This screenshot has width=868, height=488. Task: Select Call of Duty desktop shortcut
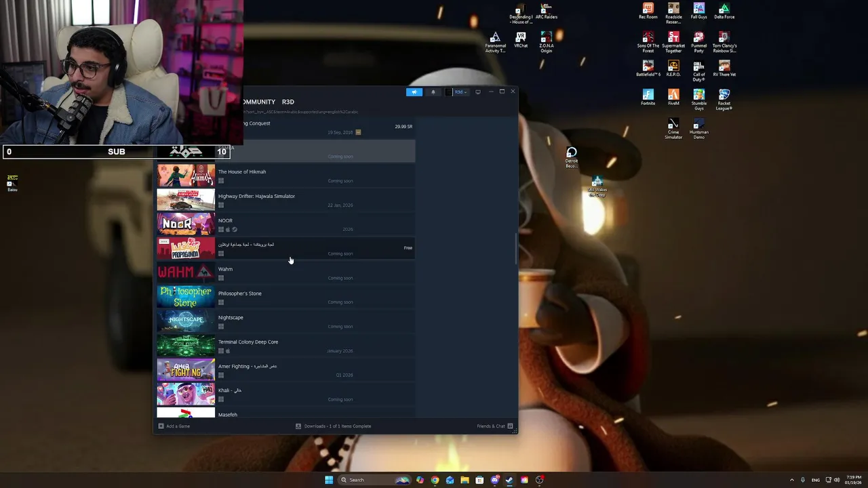point(698,71)
